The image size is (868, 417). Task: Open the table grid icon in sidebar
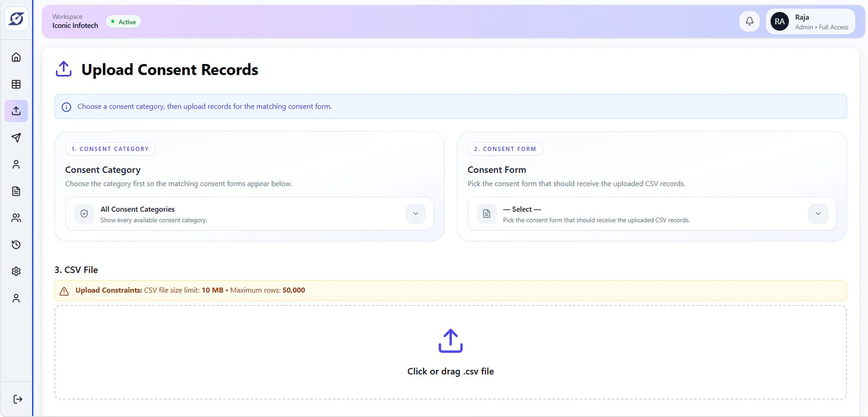pos(16,84)
